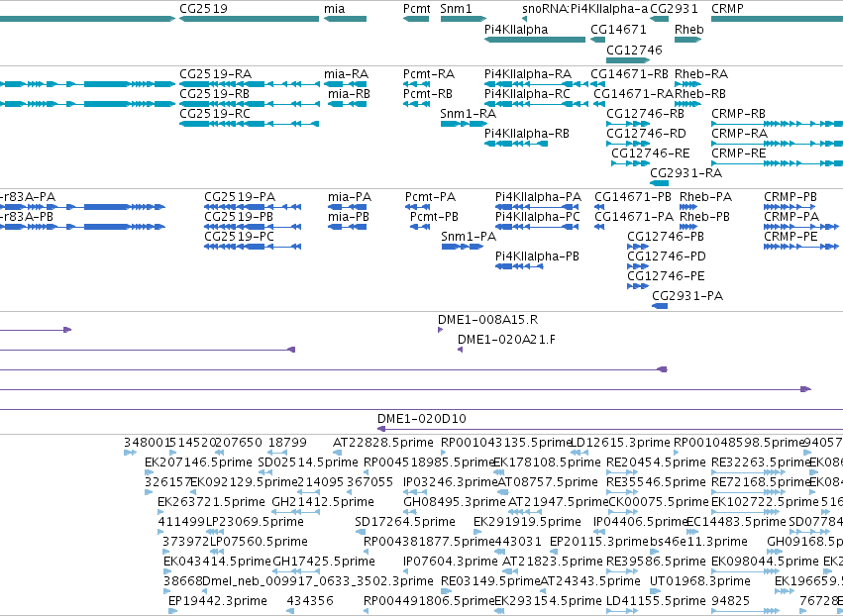
Task: Select protein CG2519-PC
Action: [253, 247]
